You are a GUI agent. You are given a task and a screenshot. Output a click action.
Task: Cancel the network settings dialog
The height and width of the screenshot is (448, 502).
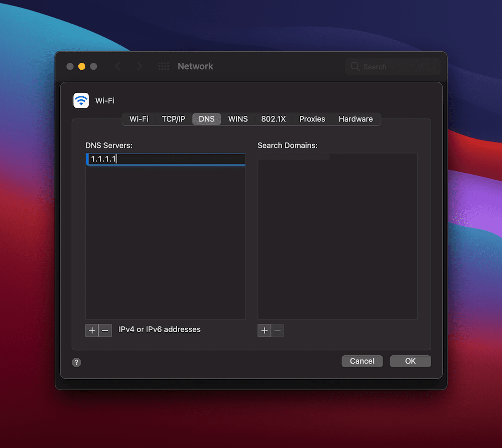(x=362, y=361)
